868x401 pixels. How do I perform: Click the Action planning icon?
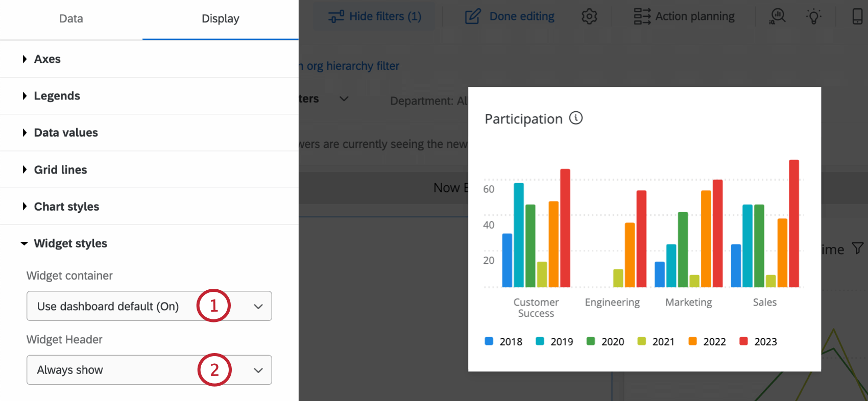642,16
